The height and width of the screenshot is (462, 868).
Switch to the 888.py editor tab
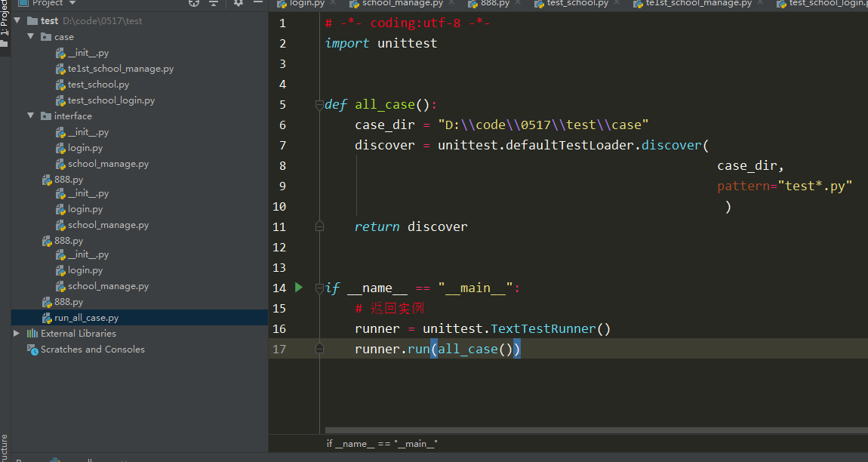495,3
